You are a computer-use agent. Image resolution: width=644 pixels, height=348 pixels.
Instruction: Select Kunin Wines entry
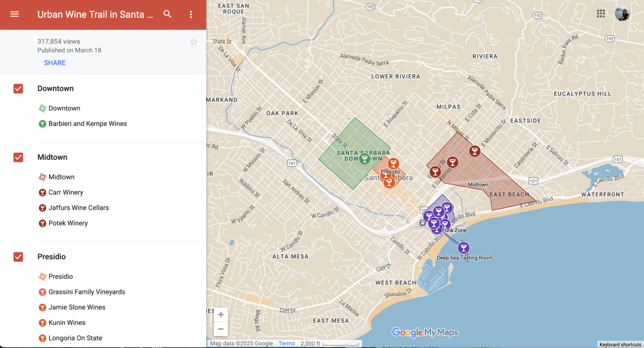67,323
